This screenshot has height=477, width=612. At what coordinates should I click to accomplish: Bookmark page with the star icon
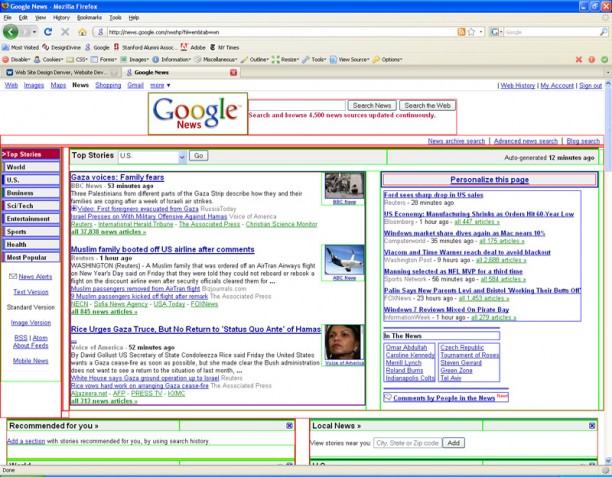472,32
